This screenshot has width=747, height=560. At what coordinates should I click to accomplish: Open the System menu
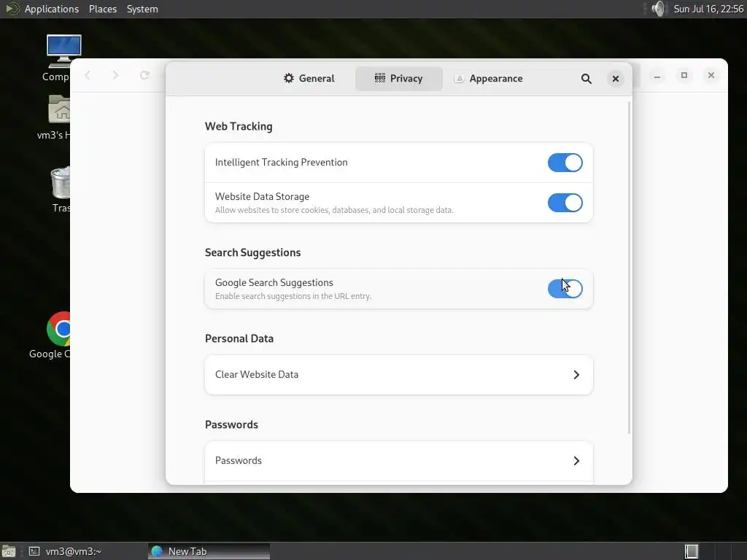pos(142,9)
